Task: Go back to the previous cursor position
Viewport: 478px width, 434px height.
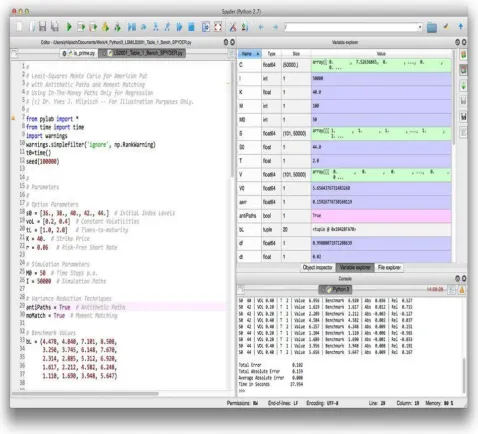Action: pos(261,27)
